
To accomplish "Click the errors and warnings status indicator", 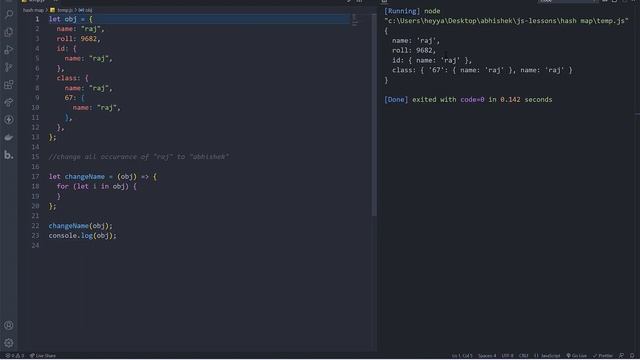I will (x=15, y=356).
